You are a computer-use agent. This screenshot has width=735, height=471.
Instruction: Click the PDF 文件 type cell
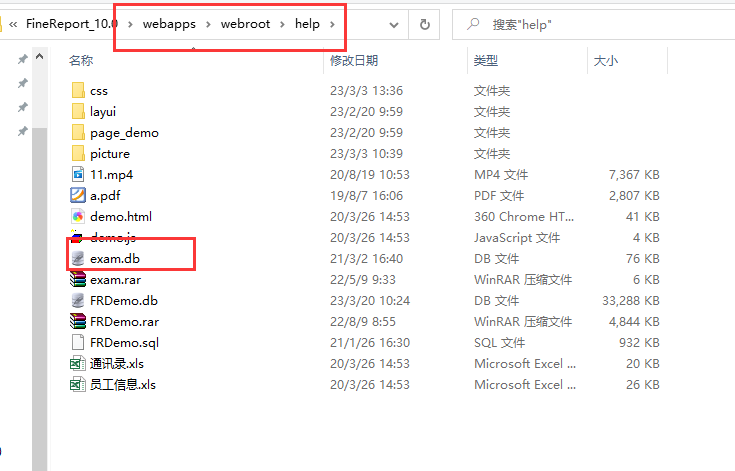pyautogui.click(x=499, y=195)
